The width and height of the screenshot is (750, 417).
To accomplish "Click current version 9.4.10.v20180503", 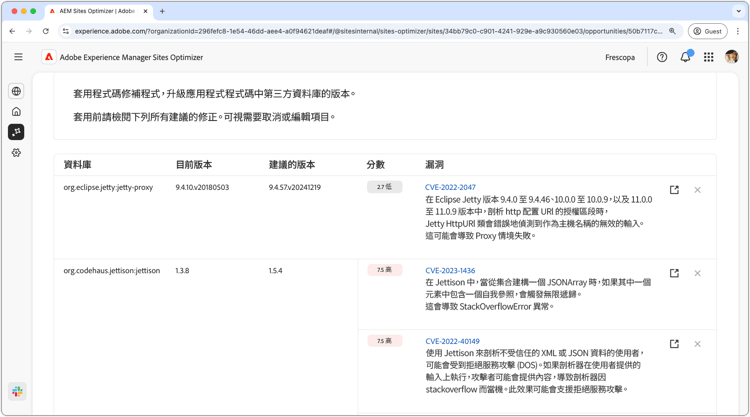I will (202, 187).
